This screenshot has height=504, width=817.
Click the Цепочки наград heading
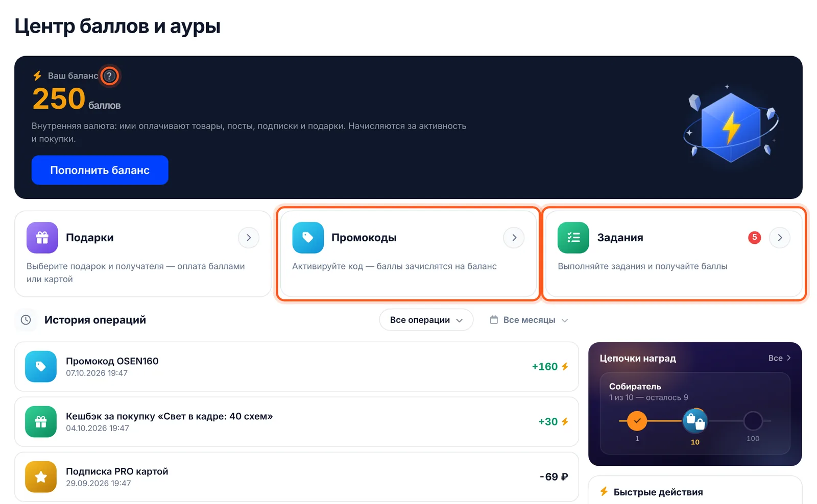[x=638, y=358]
